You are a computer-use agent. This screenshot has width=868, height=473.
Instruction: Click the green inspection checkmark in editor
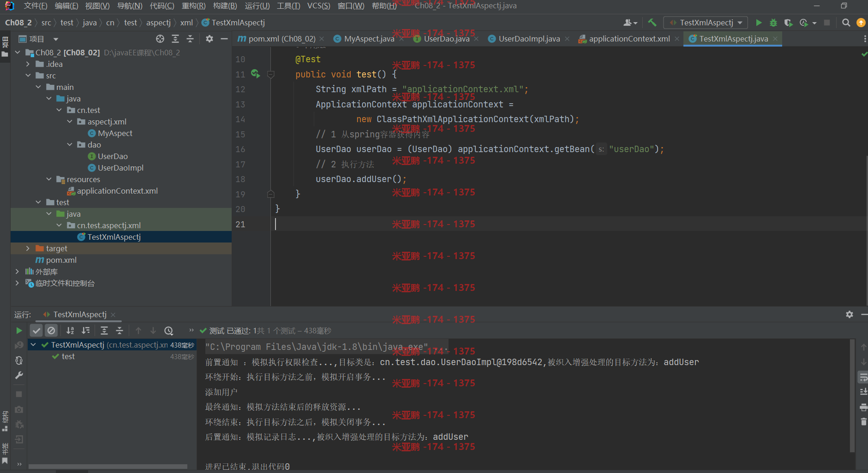(864, 54)
